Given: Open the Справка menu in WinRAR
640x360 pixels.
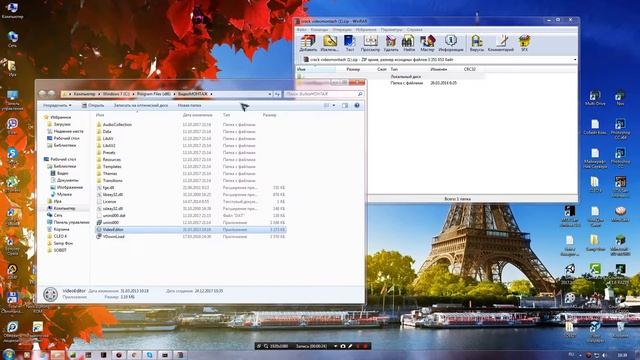Looking at the screenshot, I should 415,30.
